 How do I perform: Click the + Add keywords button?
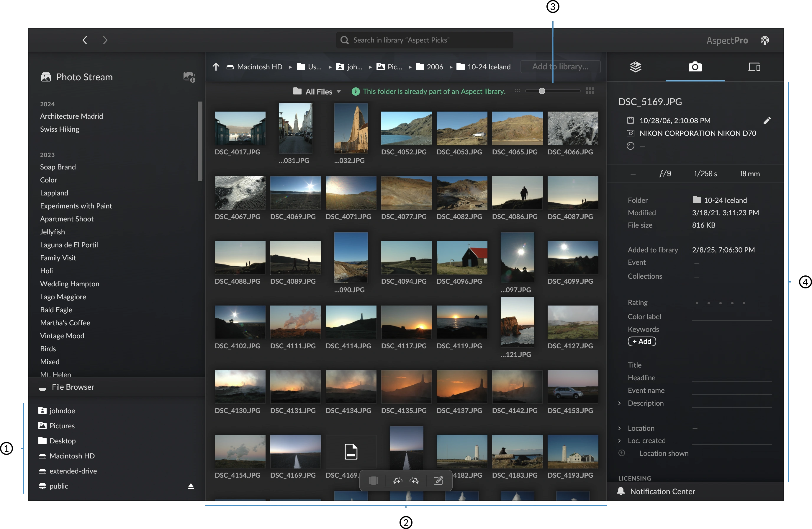[x=642, y=341]
